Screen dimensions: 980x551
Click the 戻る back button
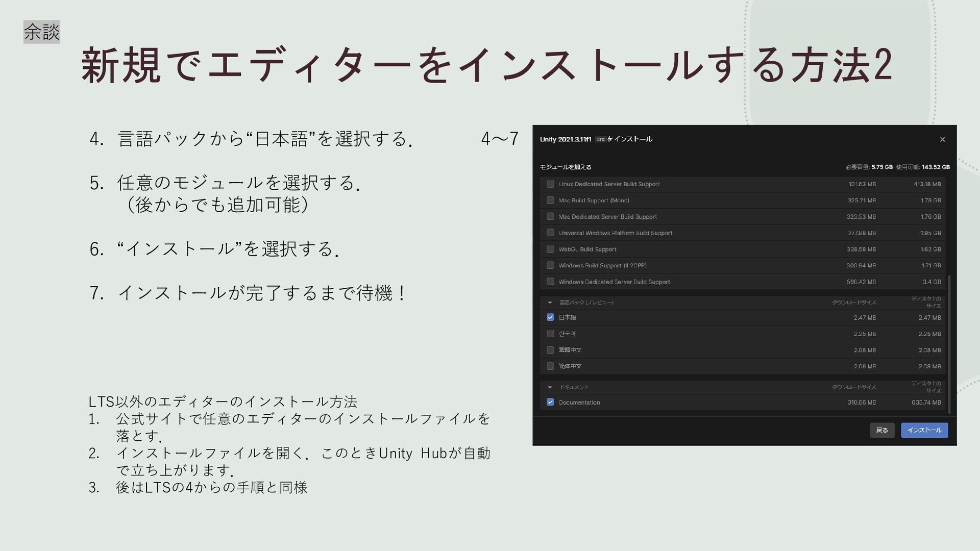pyautogui.click(x=882, y=430)
